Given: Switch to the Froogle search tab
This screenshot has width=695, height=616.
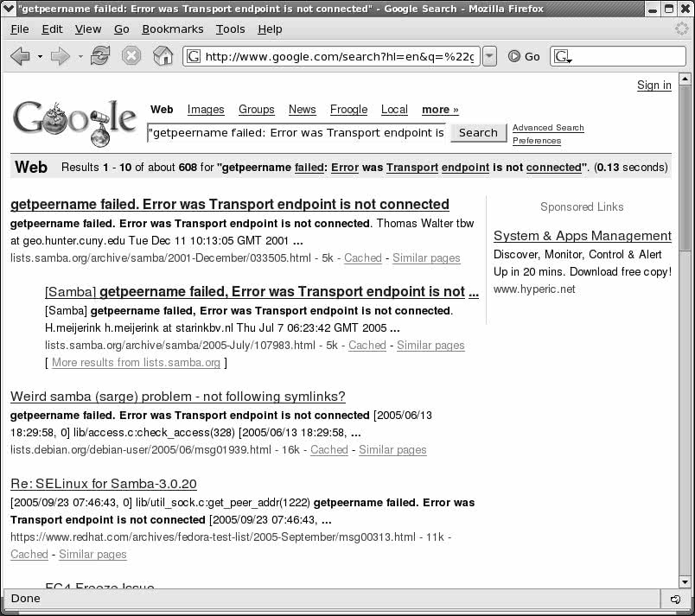Looking at the screenshot, I should [x=349, y=110].
